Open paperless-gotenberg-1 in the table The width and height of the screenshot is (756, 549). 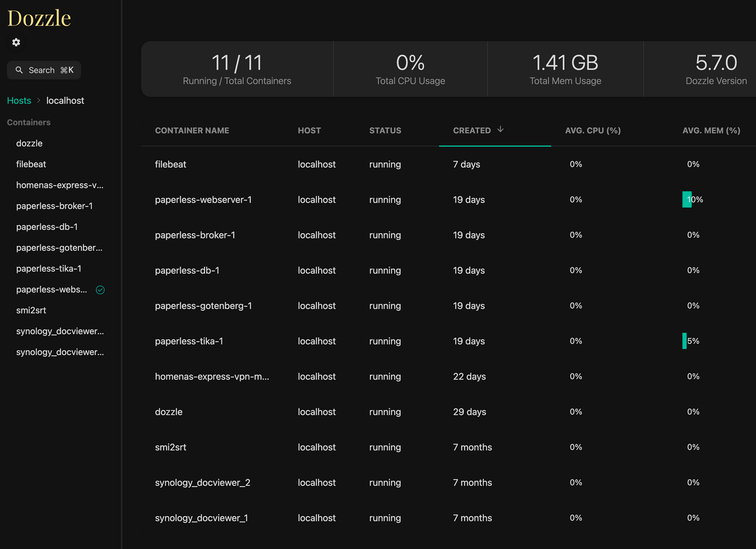coord(203,306)
